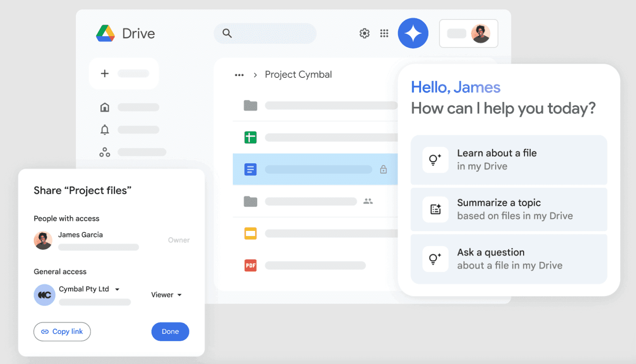Expand the breadcrumb ellipsis before Project Cymbal
Viewport: 636px width, 364px height.
click(x=239, y=74)
